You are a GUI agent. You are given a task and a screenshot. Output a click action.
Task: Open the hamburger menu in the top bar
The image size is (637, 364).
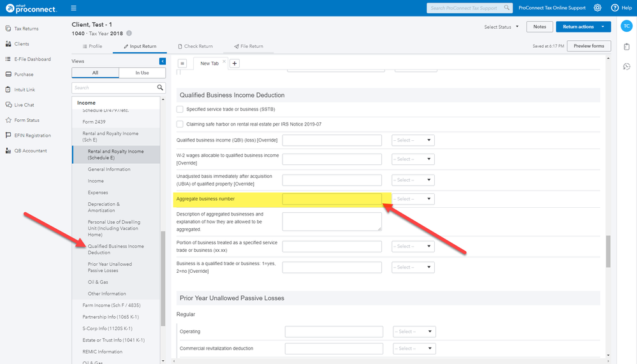73,8
